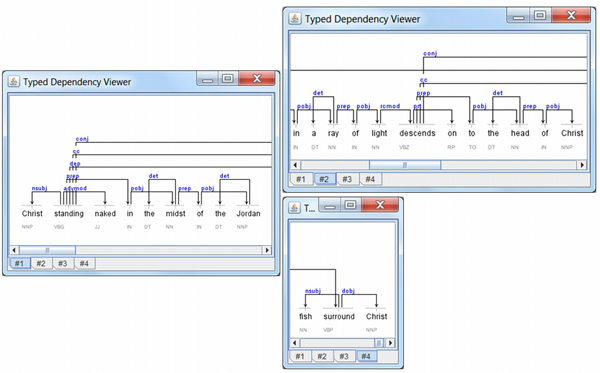The image size is (600, 373).
Task: Click the word 'descends' in top-right viewer
Action: (x=417, y=133)
